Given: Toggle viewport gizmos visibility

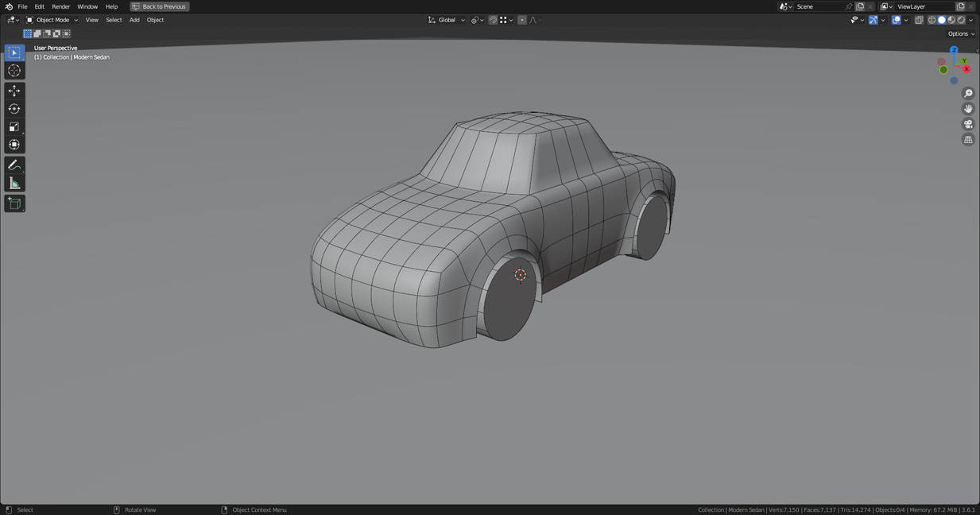Looking at the screenshot, I should (x=873, y=20).
